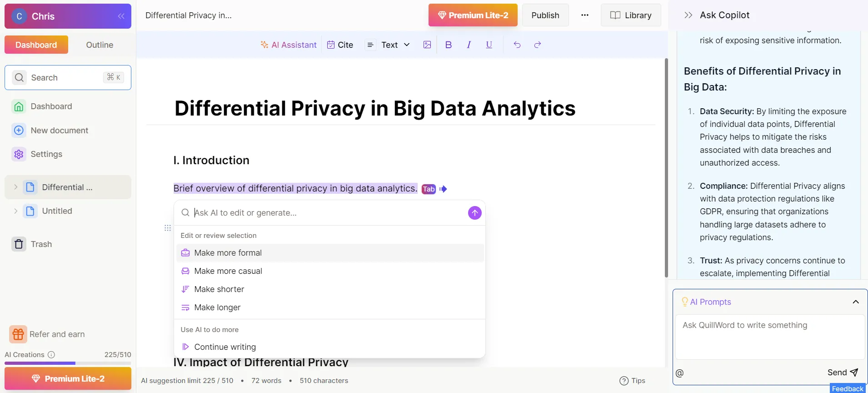Viewport: 868px width, 393px height.
Task: Select Make more formal option
Action: (x=228, y=253)
